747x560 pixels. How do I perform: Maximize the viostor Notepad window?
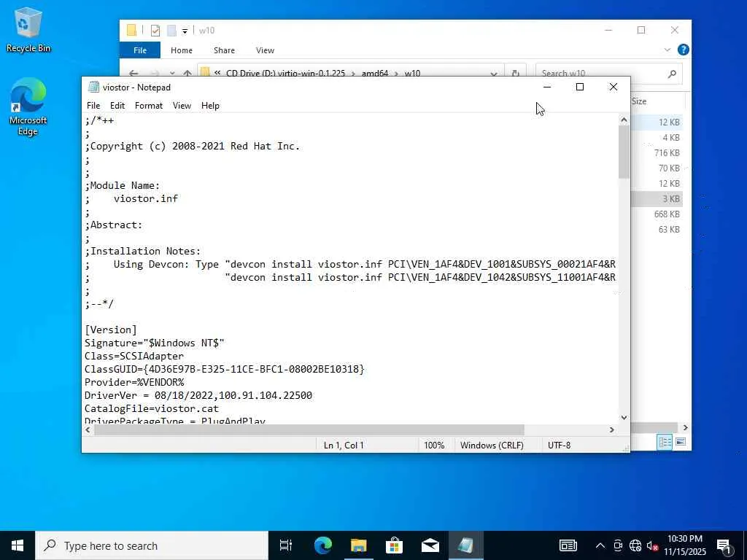[x=580, y=87]
